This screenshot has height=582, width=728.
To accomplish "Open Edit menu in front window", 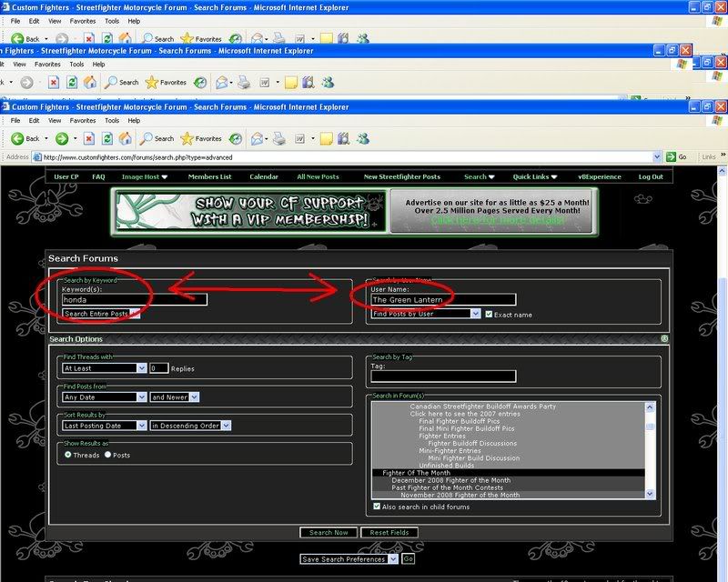I will [x=34, y=120].
